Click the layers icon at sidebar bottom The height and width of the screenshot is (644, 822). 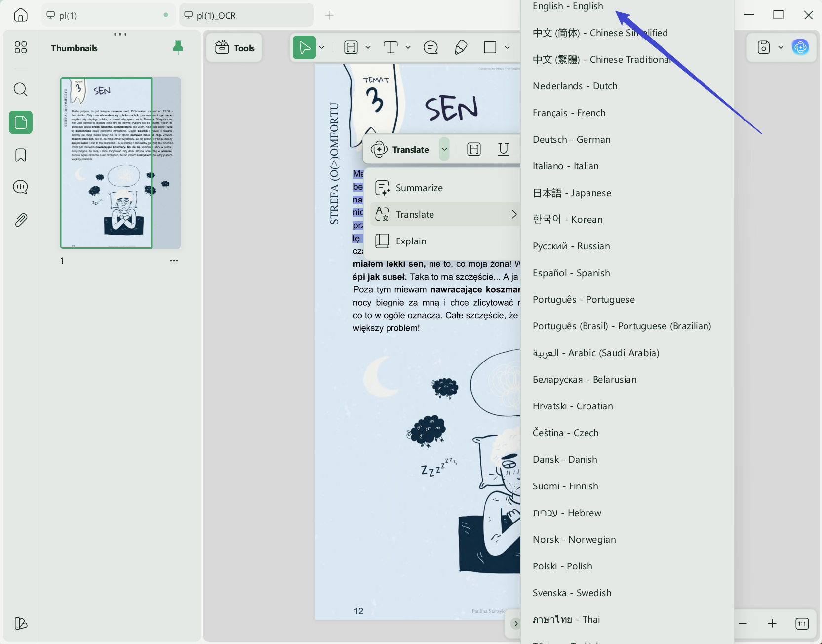pyautogui.click(x=21, y=623)
